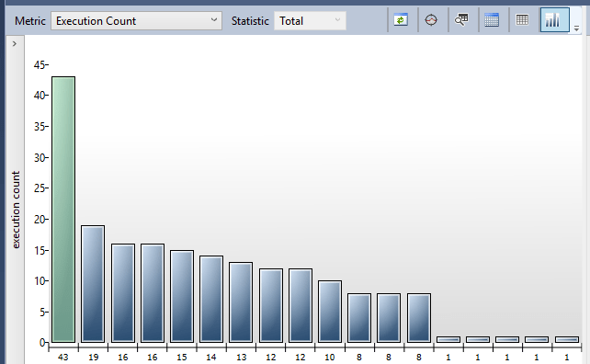This screenshot has width=590, height=364.
Task: Select the bar with 19 executions
Action: pyautogui.click(x=93, y=284)
